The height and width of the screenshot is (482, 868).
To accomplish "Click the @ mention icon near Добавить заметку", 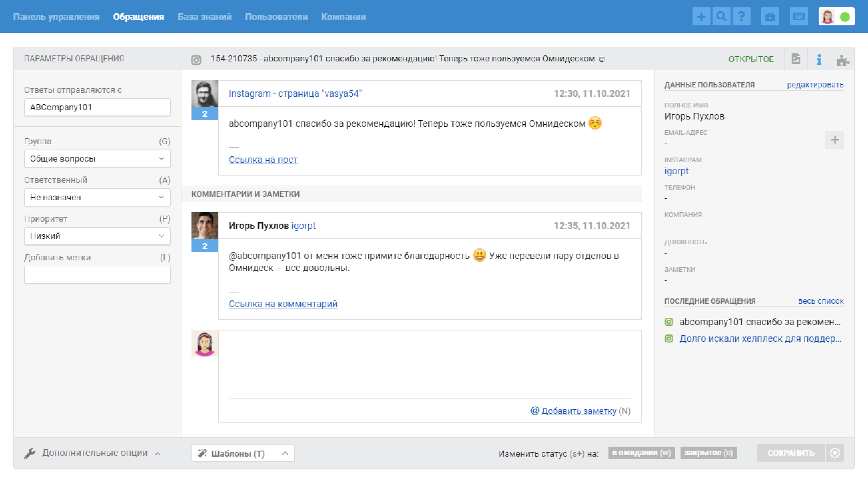I will pyautogui.click(x=535, y=410).
